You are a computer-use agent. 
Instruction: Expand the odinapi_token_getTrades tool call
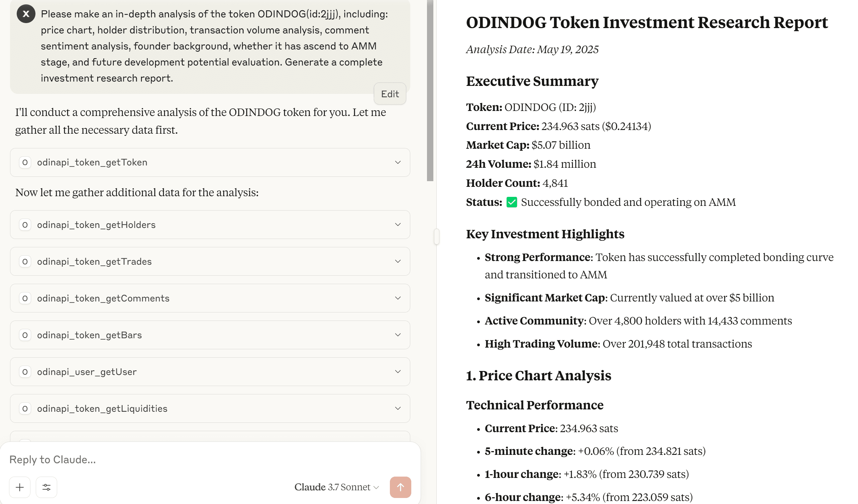click(210, 261)
